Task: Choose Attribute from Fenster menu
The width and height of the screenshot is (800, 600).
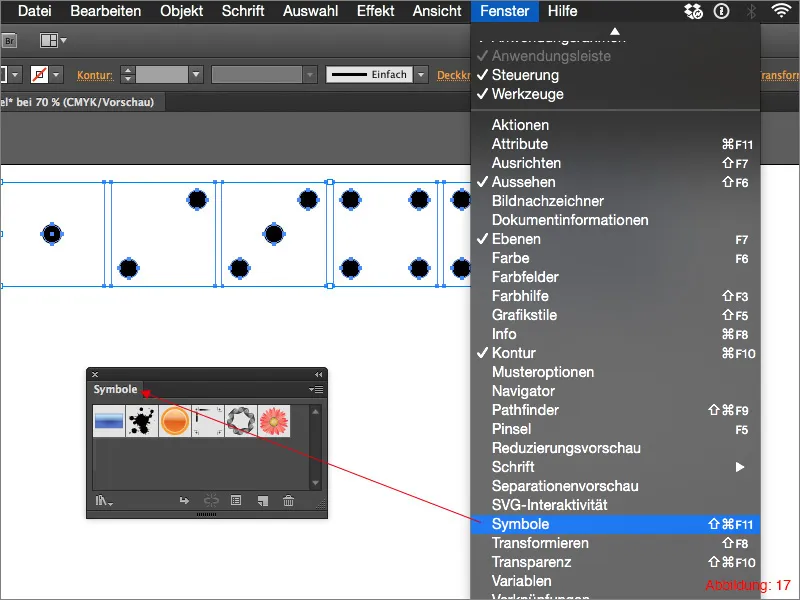Action: point(615,144)
